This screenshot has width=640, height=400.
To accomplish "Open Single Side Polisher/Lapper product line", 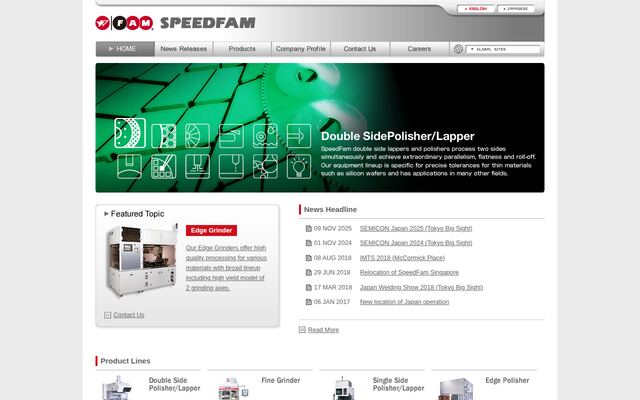I will 398,384.
